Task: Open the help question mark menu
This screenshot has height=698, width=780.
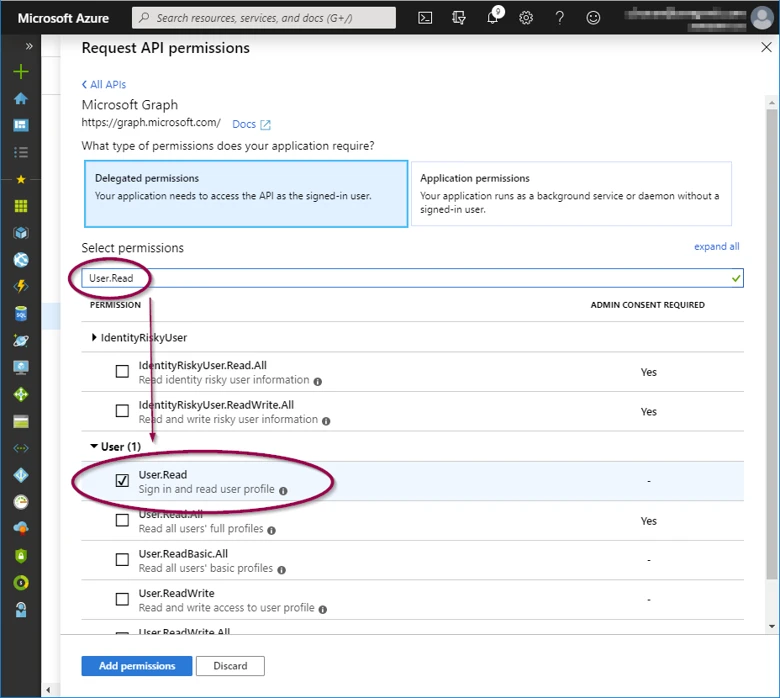Action: (560, 18)
